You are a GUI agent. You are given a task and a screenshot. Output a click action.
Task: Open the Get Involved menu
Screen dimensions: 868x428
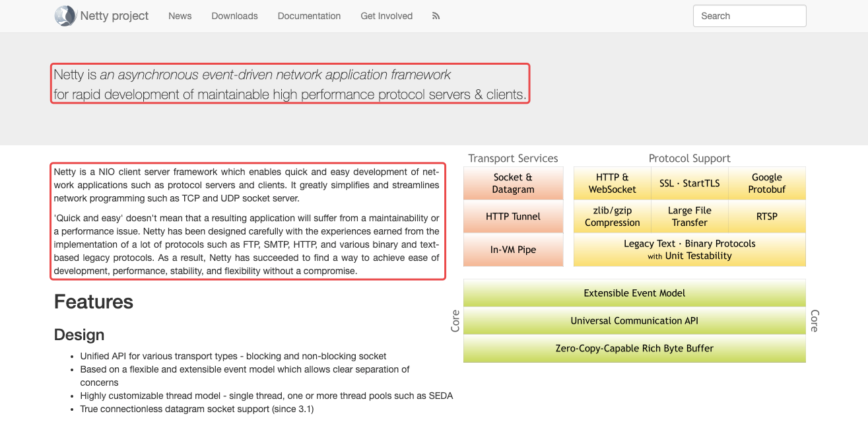click(386, 16)
